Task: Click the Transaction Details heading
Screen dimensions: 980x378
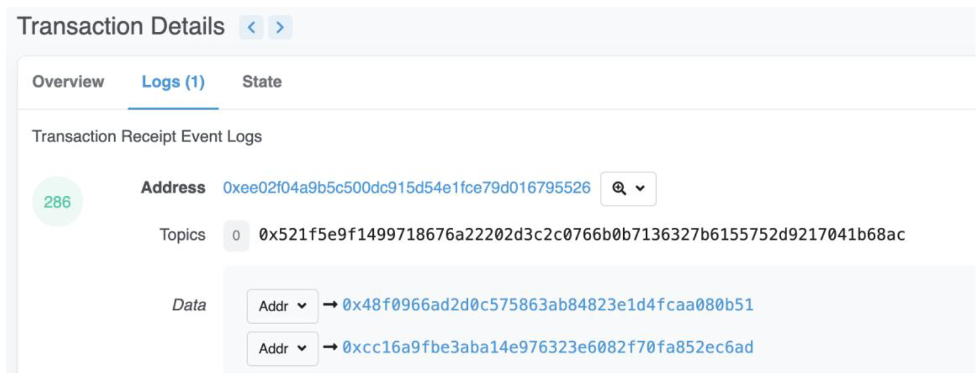Action: coord(121,26)
